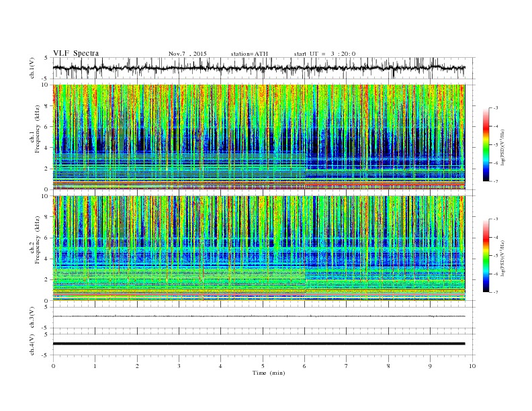Image resolution: width=532 pixels, height=411 pixels.
Task: Click time tick label "8" on bottom time axis
Action: 388,366
